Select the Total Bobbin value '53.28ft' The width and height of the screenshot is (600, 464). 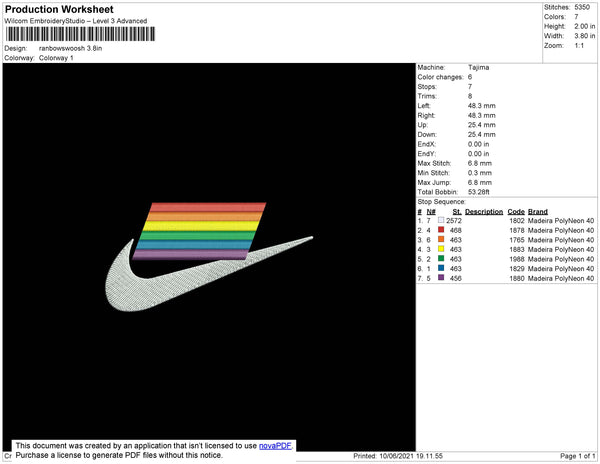pos(478,192)
